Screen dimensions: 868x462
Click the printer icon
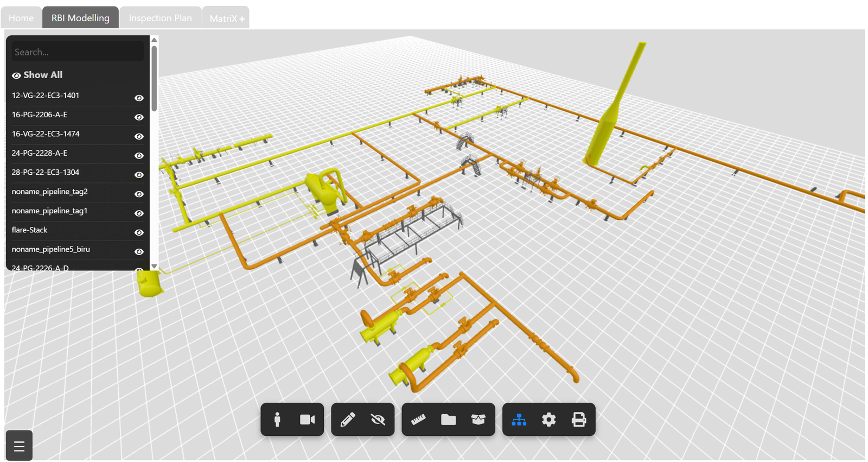click(x=579, y=420)
